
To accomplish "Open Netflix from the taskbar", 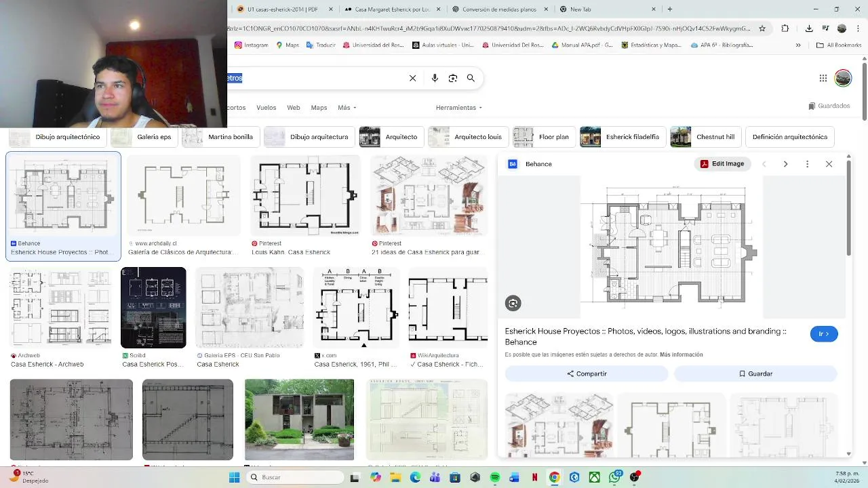I will 534,477.
